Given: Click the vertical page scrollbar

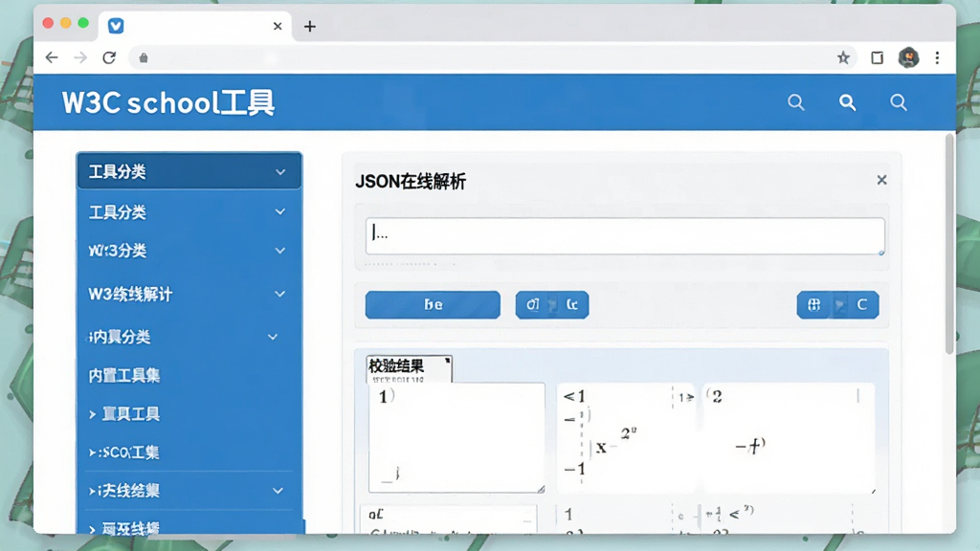Looking at the screenshot, I should click(950, 244).
